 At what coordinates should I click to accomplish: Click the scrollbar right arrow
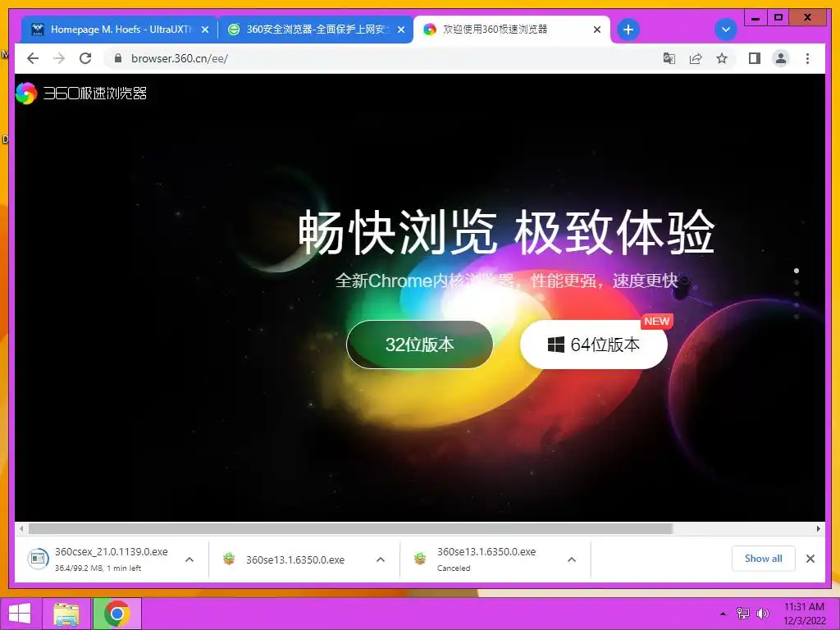(818, 529)
